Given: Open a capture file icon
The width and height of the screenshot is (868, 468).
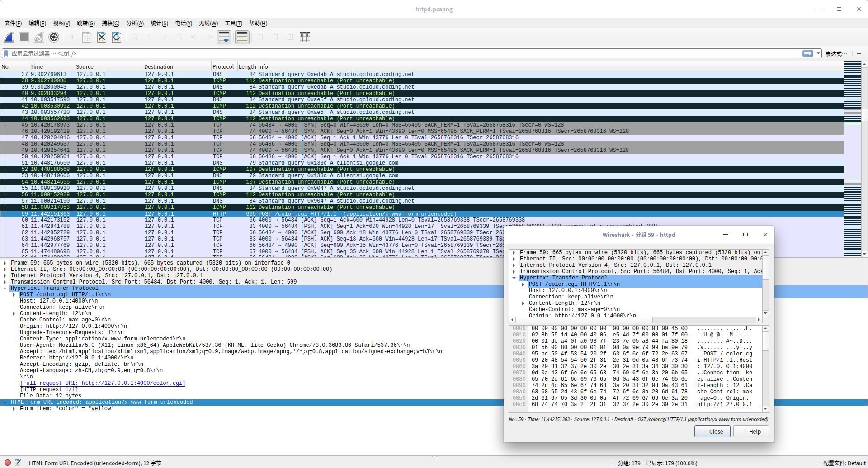Looking at the screenshot, I should click(72, 38).
